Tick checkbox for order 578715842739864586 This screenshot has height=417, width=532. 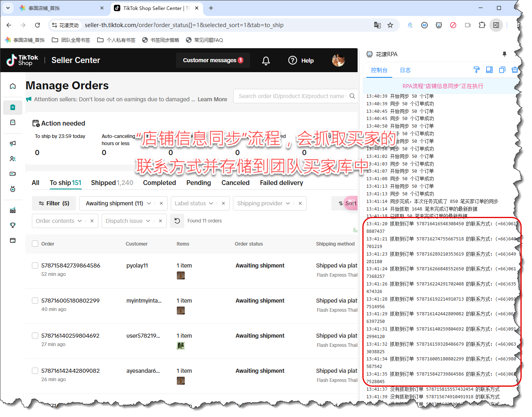coord(35,266)
